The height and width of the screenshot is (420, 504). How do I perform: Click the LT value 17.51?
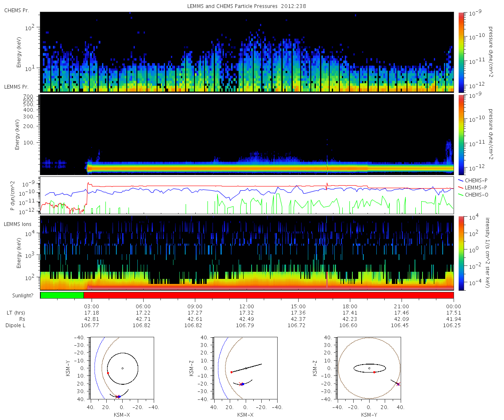click(454, 313)
